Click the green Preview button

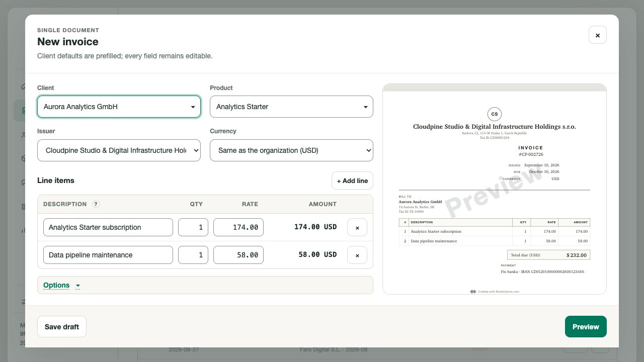tap(586, 327)
